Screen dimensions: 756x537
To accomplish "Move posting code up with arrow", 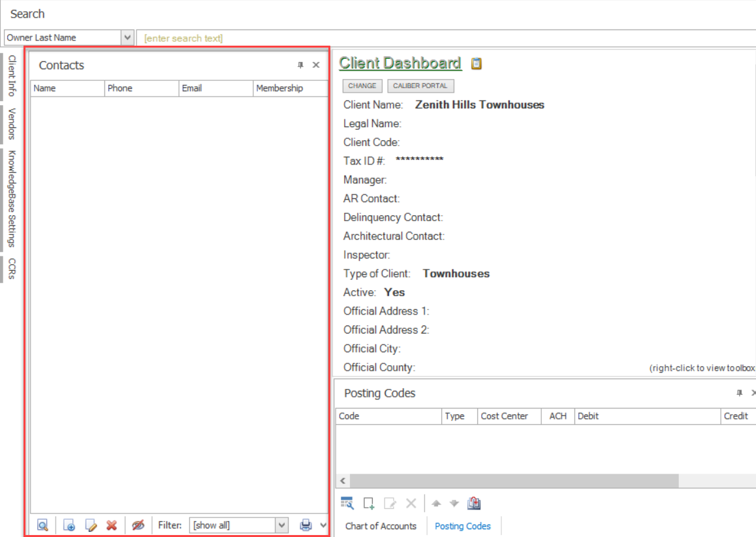I will click(x=436, y=503).
